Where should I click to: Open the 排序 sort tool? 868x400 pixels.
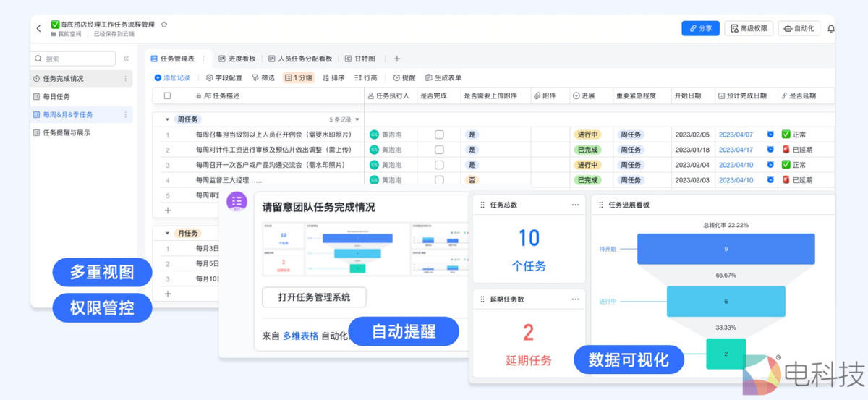[x=333, y=77]
